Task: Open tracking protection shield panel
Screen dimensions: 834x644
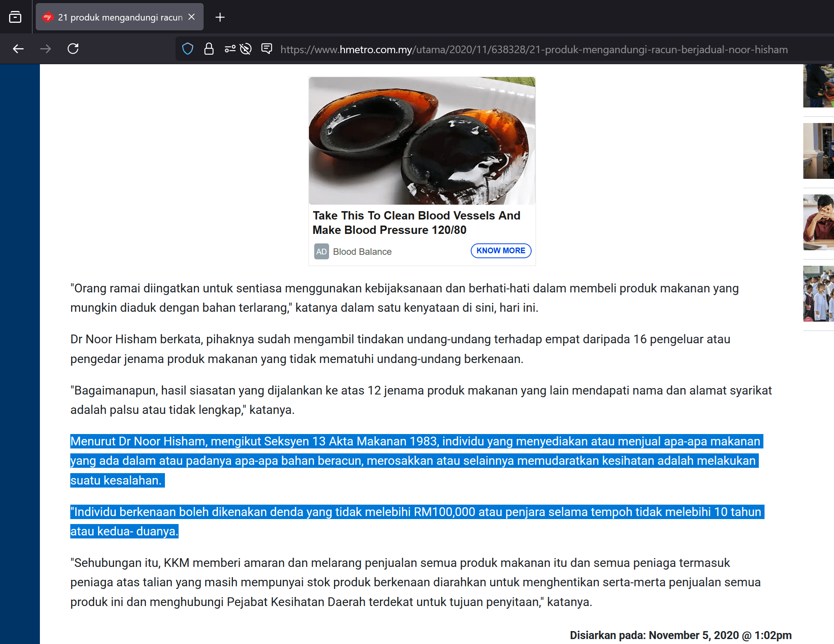Action: point(187,49)
